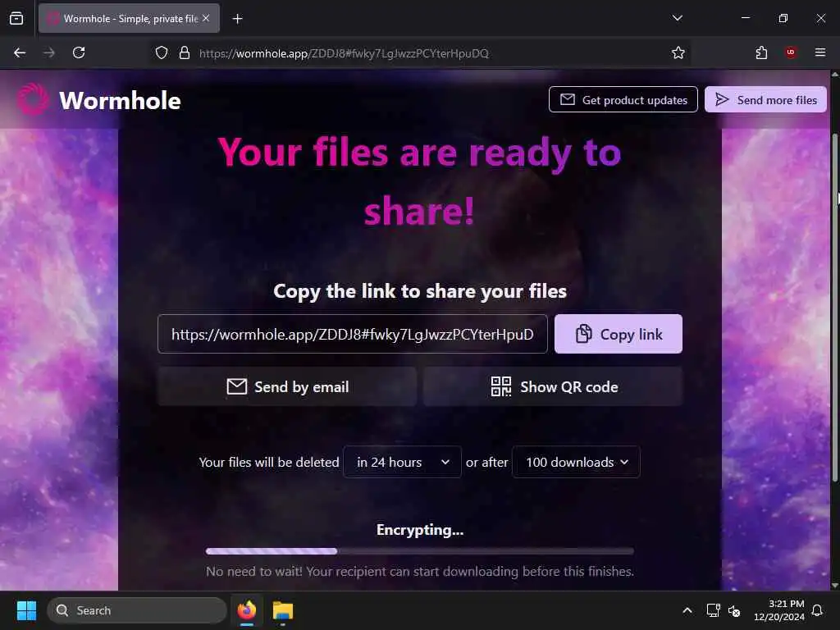
Task: Click Show QR code button
Action: pos(553,387)
